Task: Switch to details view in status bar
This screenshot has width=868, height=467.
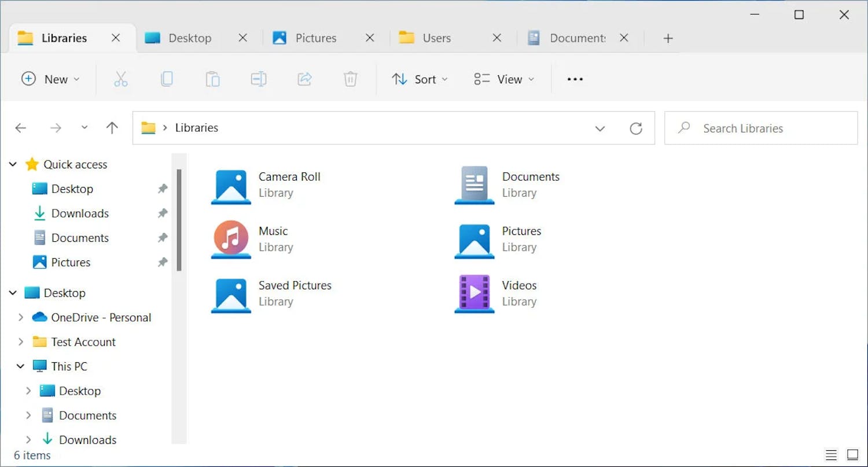Action: pos(832,455)
